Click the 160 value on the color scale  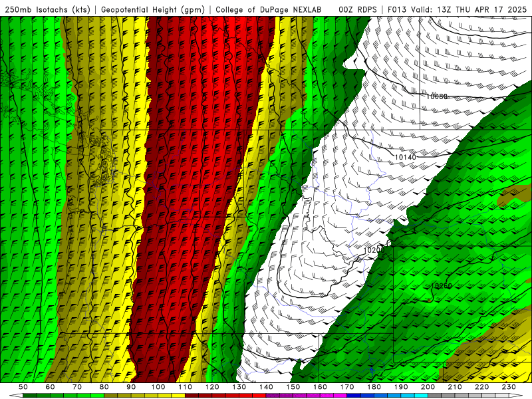pyautogui.click(x=321, y=387)
